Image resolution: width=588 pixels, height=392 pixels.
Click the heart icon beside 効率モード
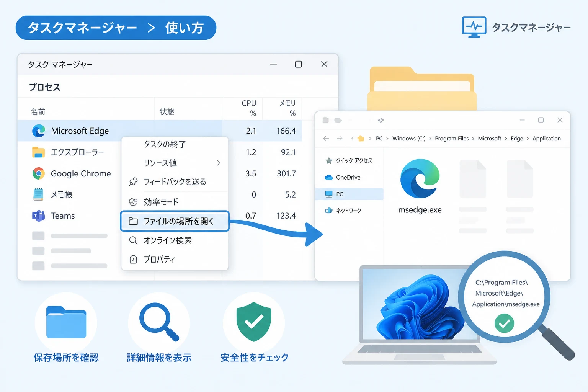point(133,202)
